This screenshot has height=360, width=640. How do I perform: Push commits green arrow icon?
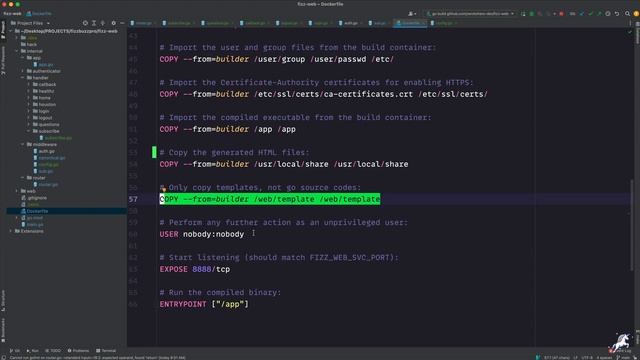tap(599, 14)
